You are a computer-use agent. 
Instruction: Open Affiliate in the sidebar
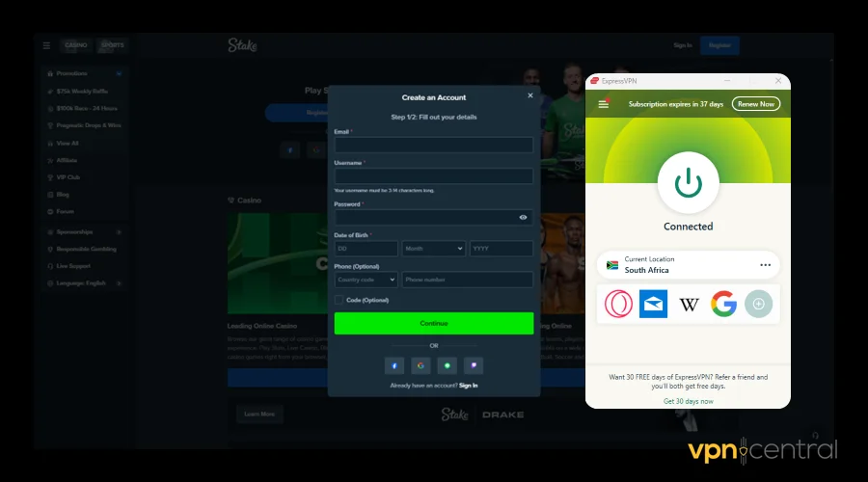pos(67,160)
